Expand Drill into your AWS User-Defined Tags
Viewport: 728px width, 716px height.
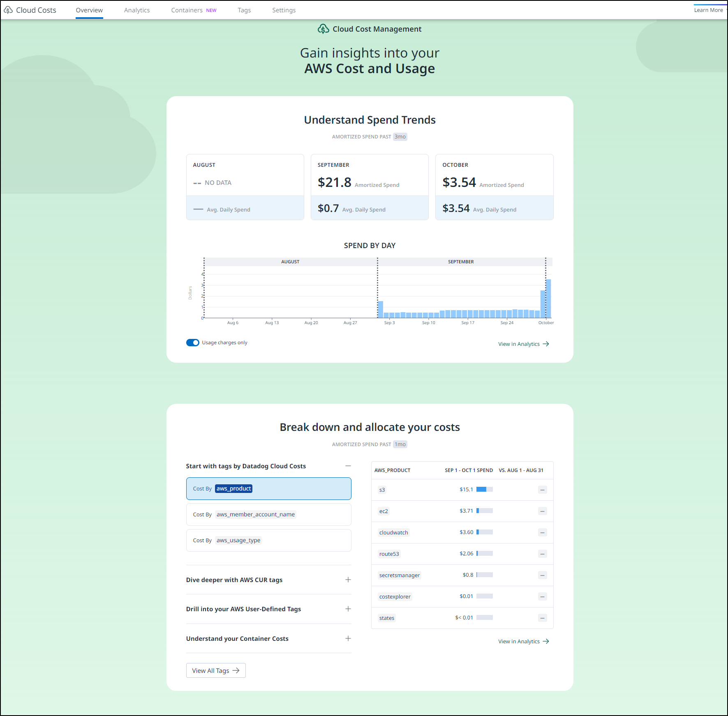click(x=348, y=609)
